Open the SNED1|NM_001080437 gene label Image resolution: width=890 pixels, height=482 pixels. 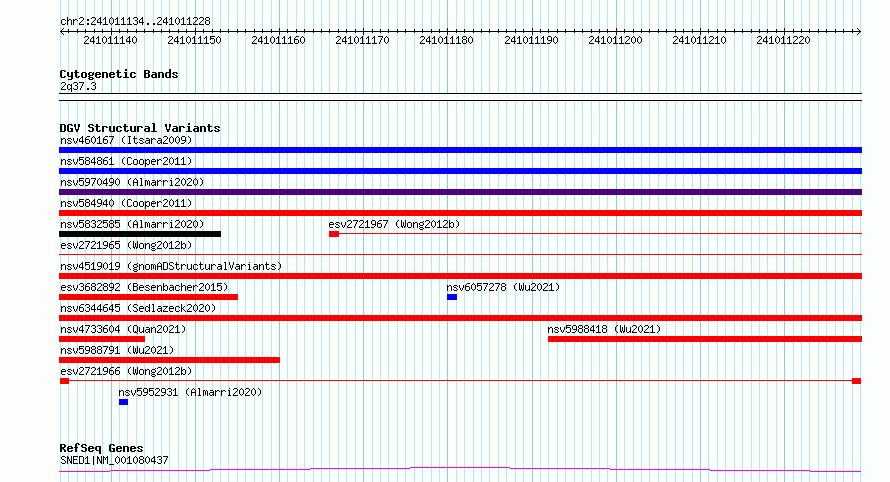click(114, 460)
